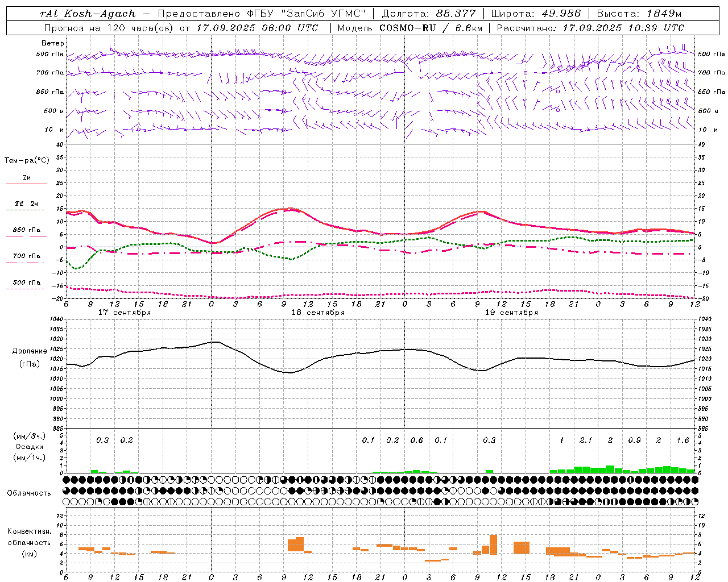Click the Конвективн. convective cloud label
Image resolution: width=728 pixels, height=582 pixels.
[30, 532]
